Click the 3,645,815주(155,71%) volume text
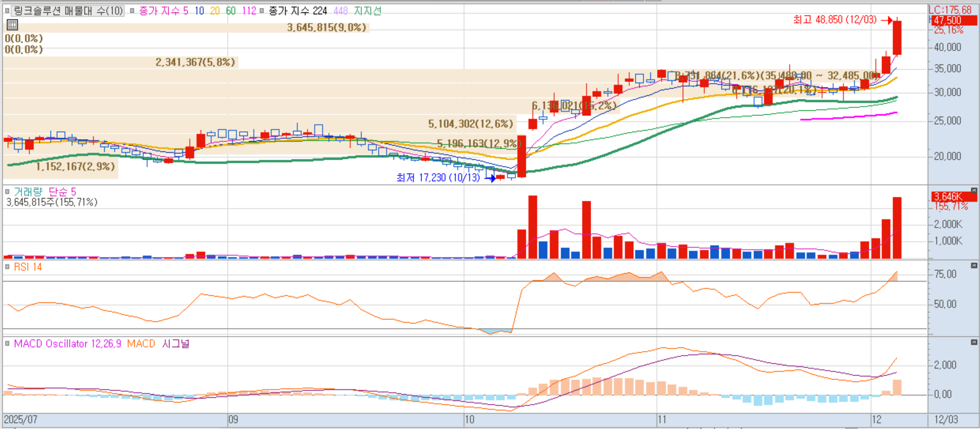Viewport: 980px width, 429px height. [x=52, y=202]
